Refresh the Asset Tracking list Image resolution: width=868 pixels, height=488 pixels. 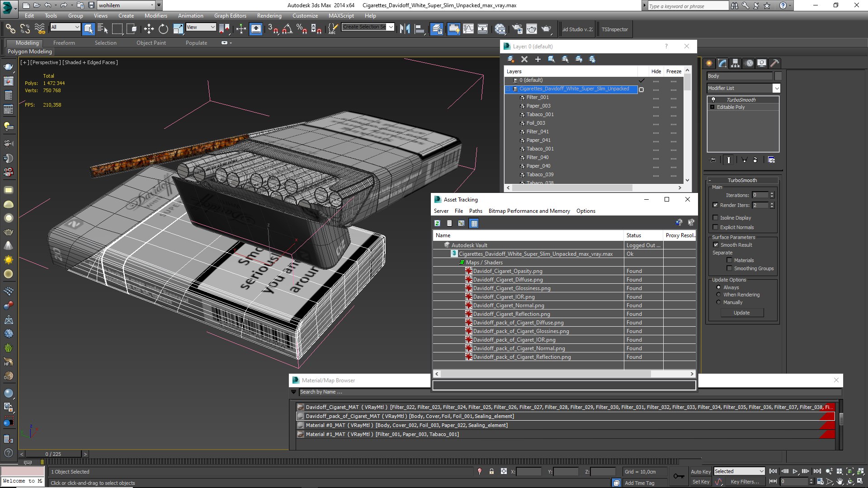click(x=437, y=223)
